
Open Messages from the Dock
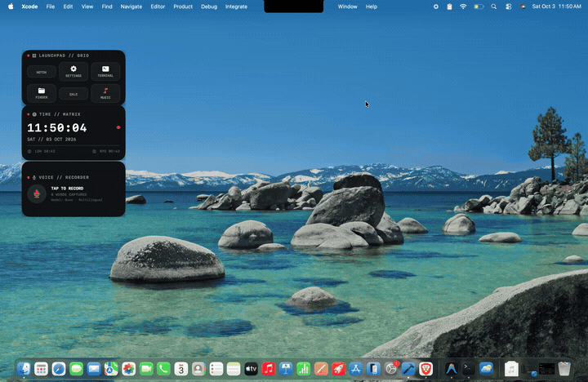77,369
